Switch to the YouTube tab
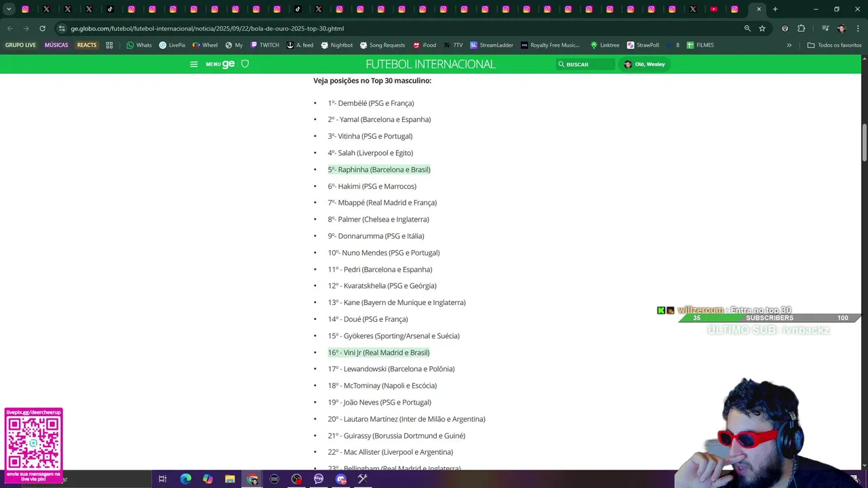The height and width of the screenshot is (488, 868). [x=713, y=9]
